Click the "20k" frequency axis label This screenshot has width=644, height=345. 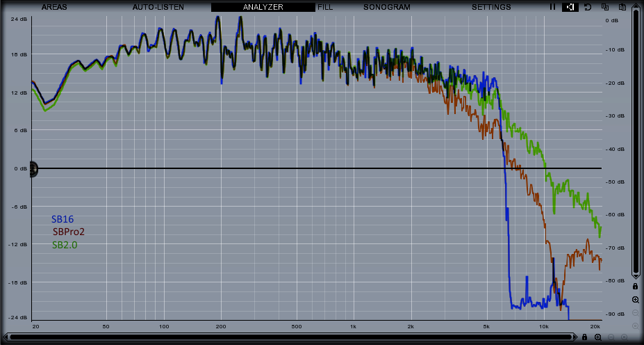pos(595,326)
